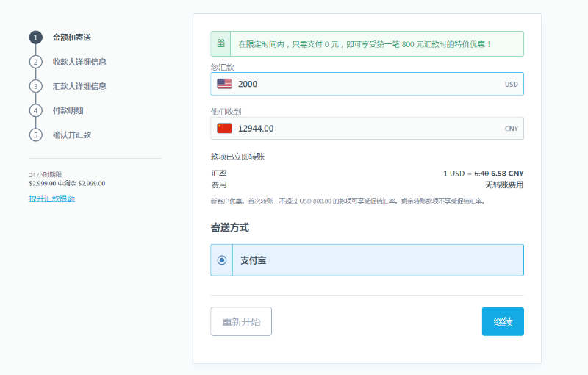
Task: Click the 新客户优惠 disclaimer text
Action: (348, 201)
